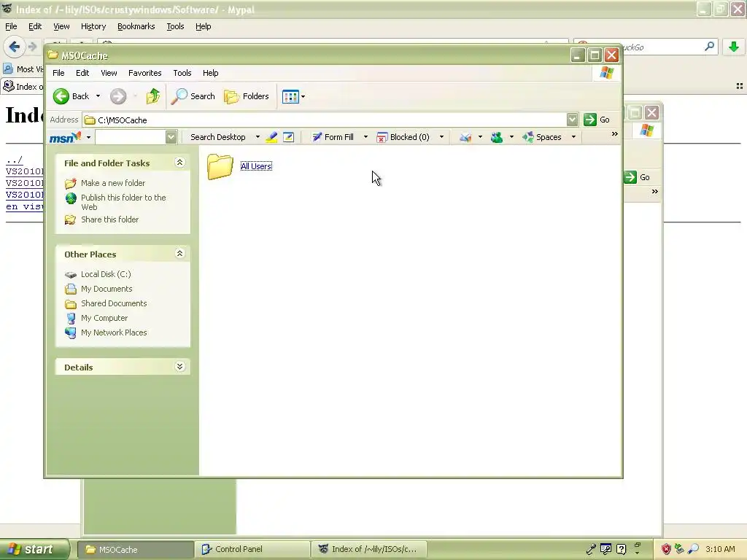The image size is (747, 560).
Task: Click the Blocked (0) popup blocker button
Action: coord(403,137)
